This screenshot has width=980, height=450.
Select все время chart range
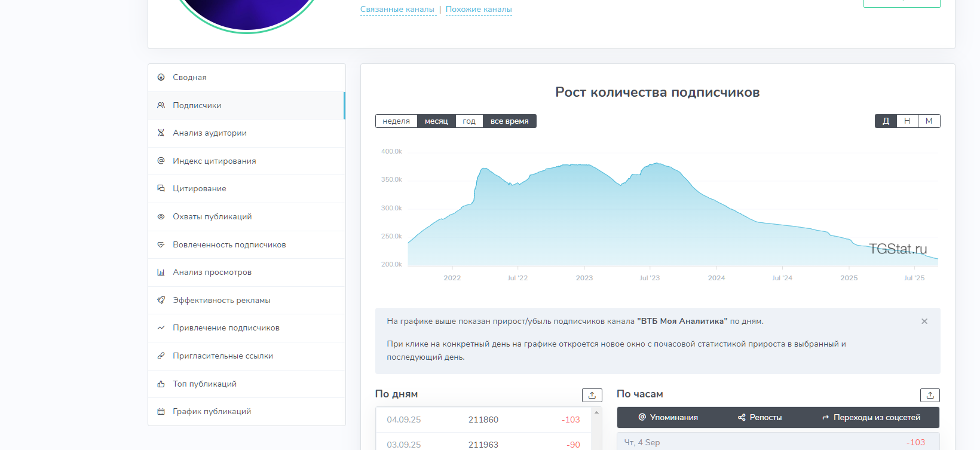pyautogui.click(x=509, y=121)
